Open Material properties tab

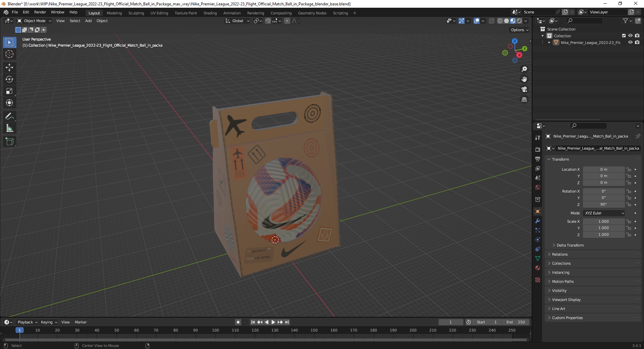[x=538, y=268]
